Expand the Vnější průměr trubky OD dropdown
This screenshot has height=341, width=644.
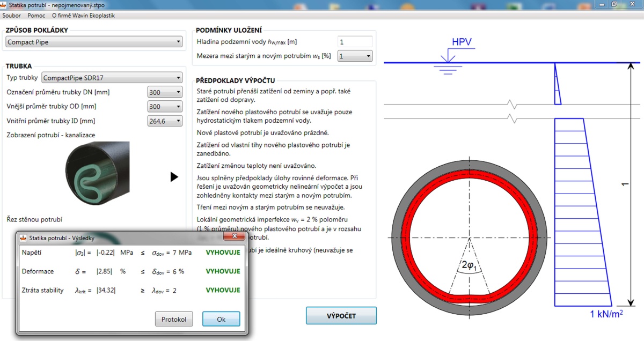coord(164,107)
